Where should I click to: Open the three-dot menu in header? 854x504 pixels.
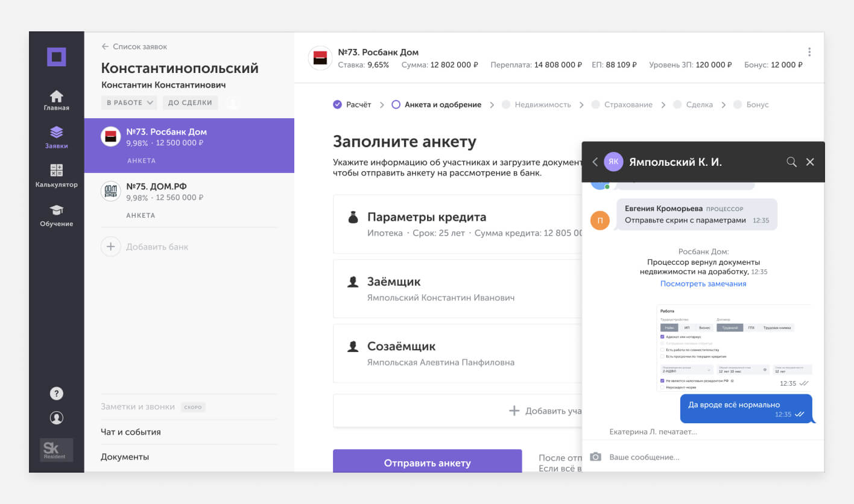809,52
